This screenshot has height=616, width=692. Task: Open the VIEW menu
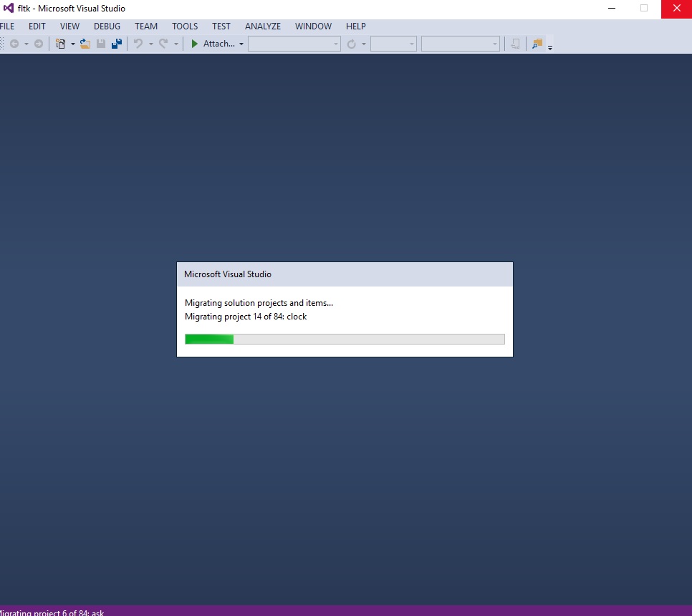pyautogui.click(x=69, y=26)
